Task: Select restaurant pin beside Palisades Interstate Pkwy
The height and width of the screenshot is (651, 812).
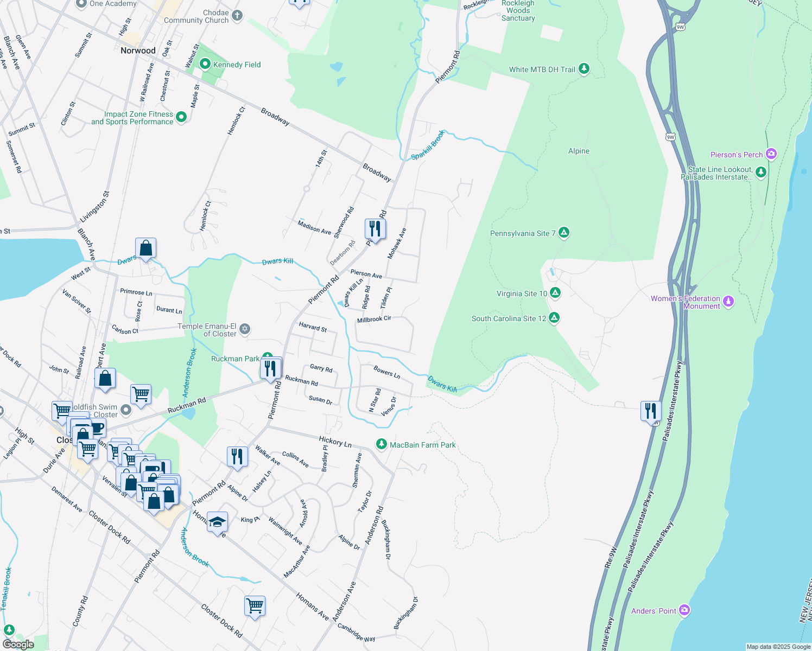Action: 651,412
